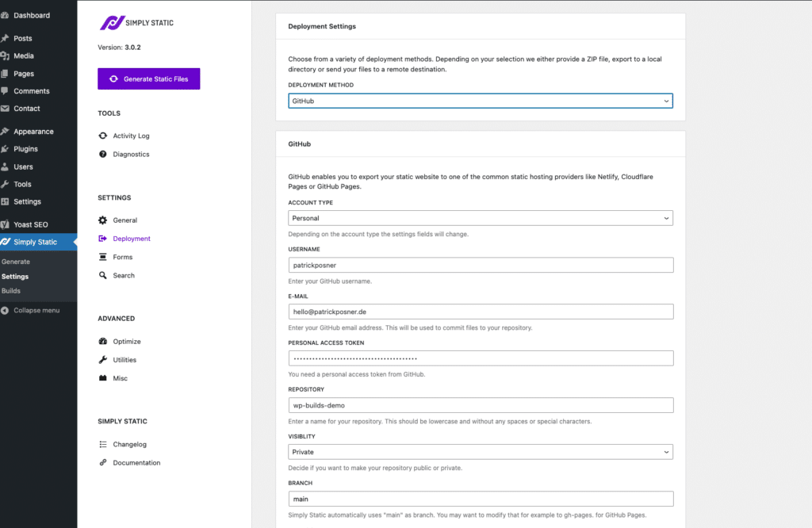Open the Deployment Method dropdown showing GitHub
The image size is (812, 528).
pos(480,101)
